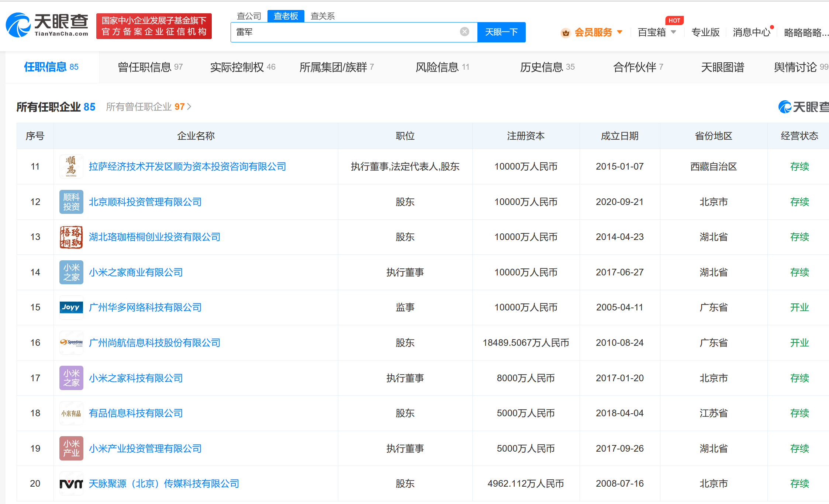Viewport: 829px width, 504px height.
Task: Click the Speed logo for 广州尚航信息科技
Action: pyautogui.click(x=71, y=343)
